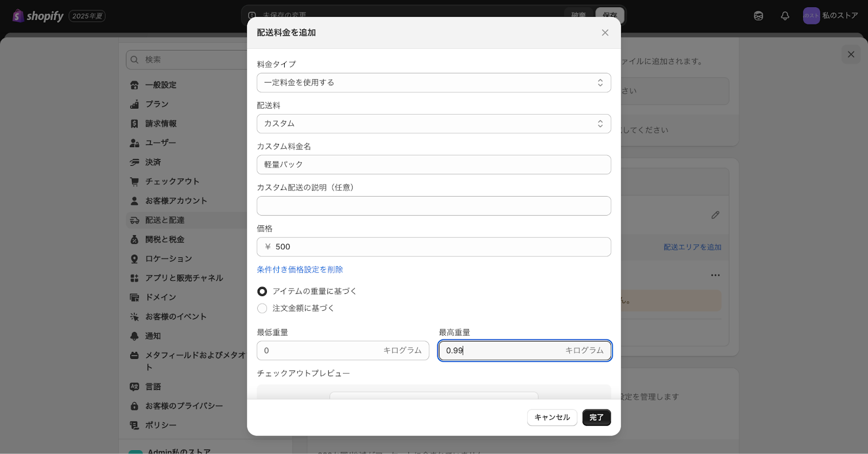Open 一般設定 in settings menu
The width and height of the screenshot is (868, 454).
coord(161,85)
